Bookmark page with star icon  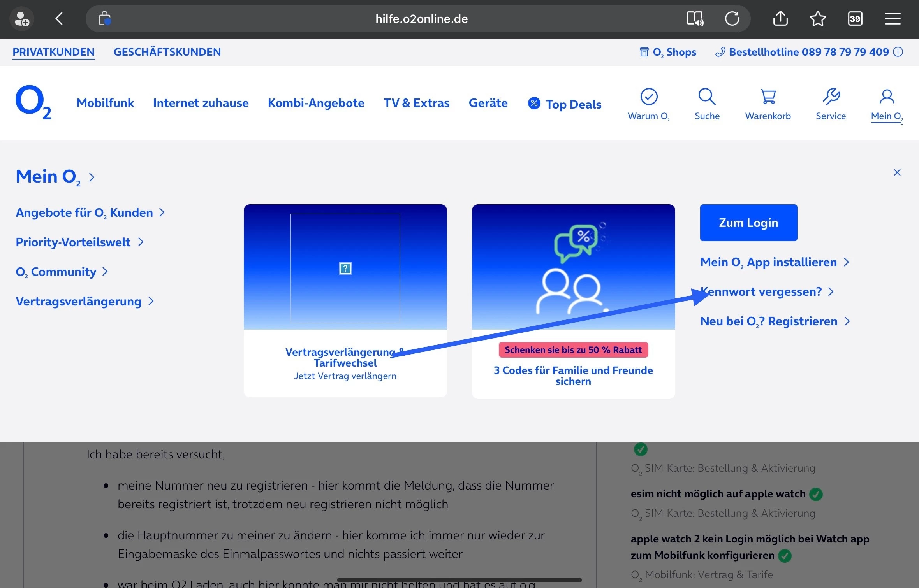point(817,19)
